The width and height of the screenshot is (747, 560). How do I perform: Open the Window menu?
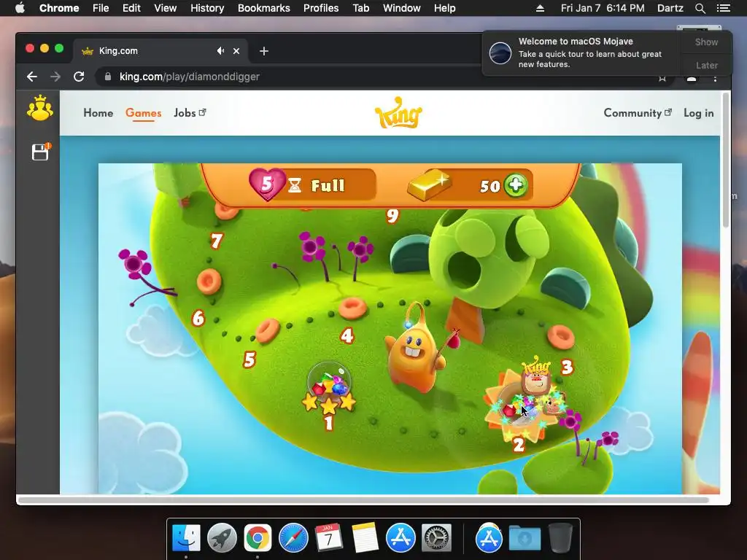pyautogui.click(x=402, y=8)
